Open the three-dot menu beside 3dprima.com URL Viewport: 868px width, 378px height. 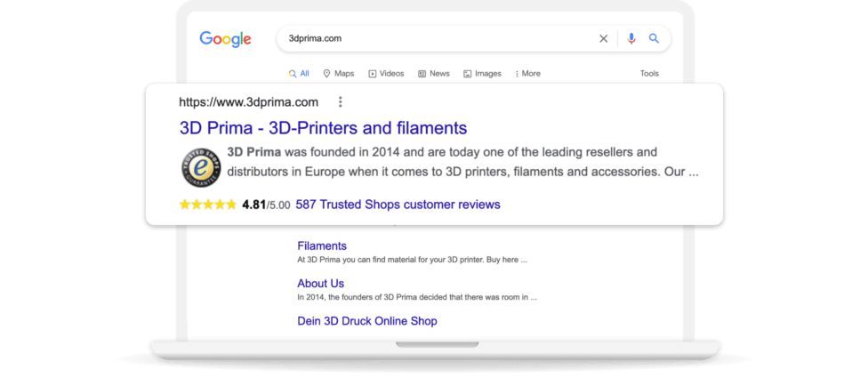(341, 101)
